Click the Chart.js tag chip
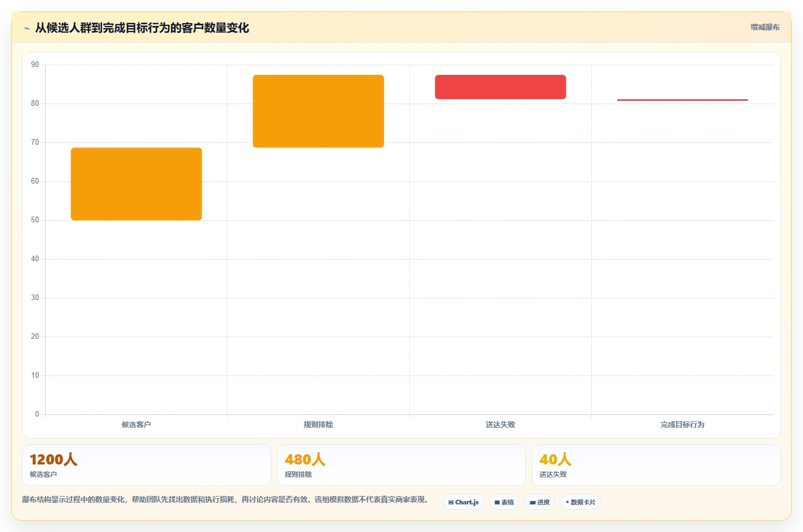 [463, 502]
